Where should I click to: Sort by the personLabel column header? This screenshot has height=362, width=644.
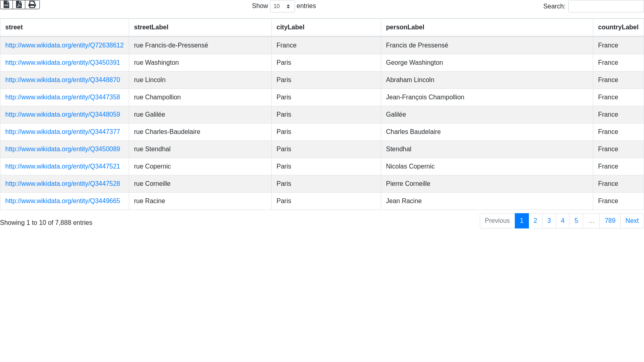pos(405,27)
